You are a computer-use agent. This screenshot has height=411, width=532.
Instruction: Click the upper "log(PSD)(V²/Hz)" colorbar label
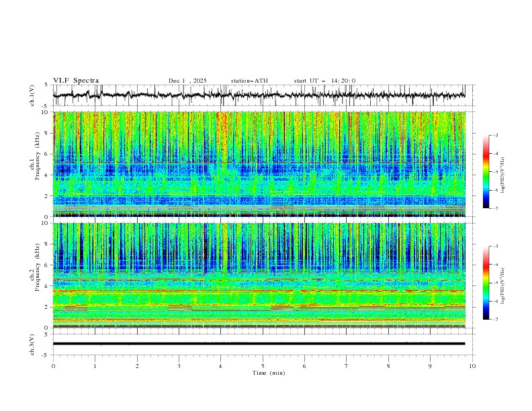(503, 175)
